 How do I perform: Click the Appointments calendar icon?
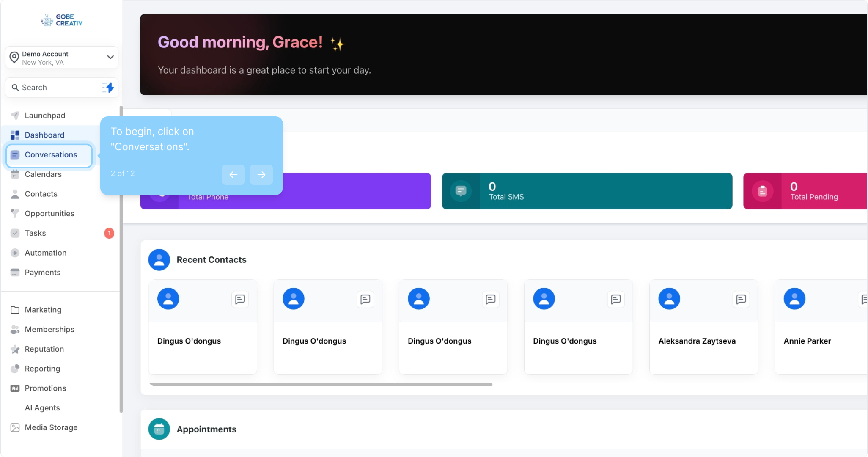pos(159,429)
